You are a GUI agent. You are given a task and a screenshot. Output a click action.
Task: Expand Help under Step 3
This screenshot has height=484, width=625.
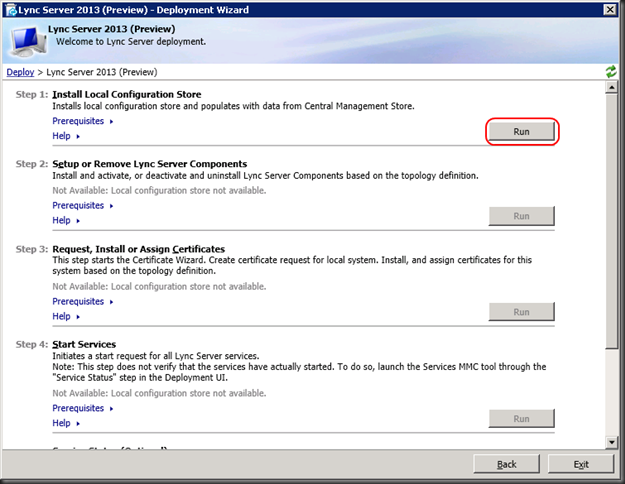coord(66,316)
